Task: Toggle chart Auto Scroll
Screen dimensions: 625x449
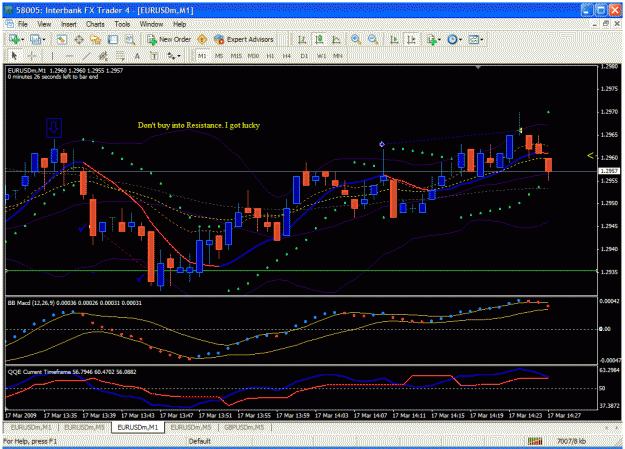Action: point(394,39)
